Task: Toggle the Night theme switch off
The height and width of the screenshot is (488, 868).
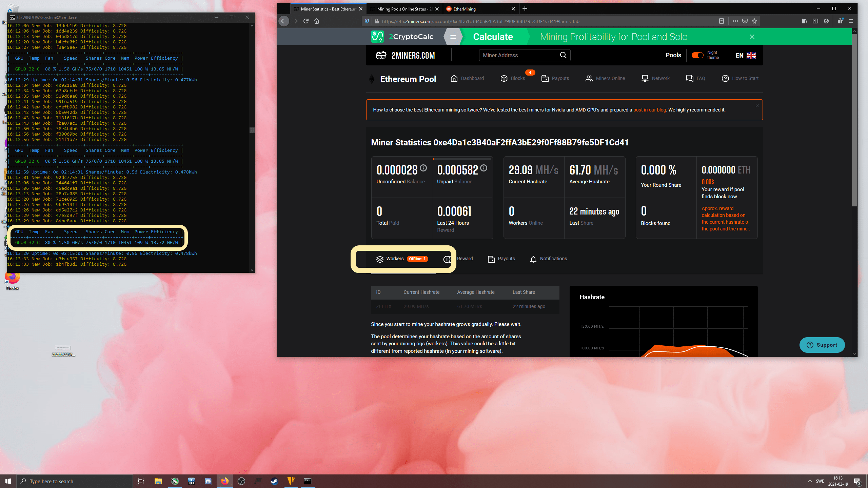Action: coord(697,55)
